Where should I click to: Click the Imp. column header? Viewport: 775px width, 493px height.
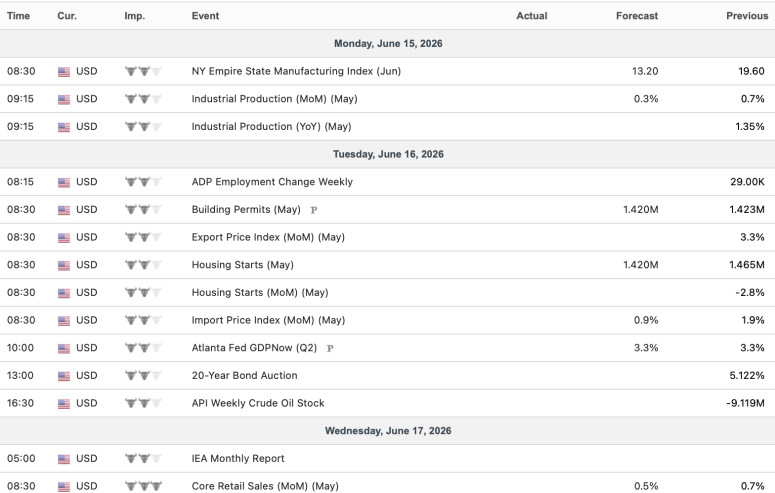point(134,16)
